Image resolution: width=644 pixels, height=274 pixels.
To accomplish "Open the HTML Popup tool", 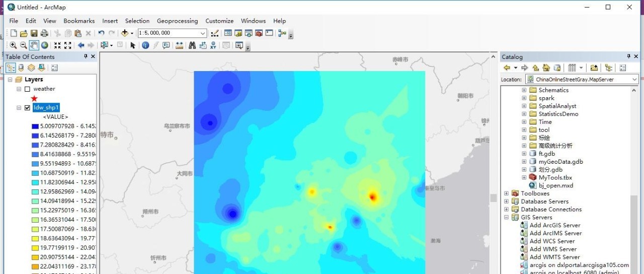I will 166,45.
